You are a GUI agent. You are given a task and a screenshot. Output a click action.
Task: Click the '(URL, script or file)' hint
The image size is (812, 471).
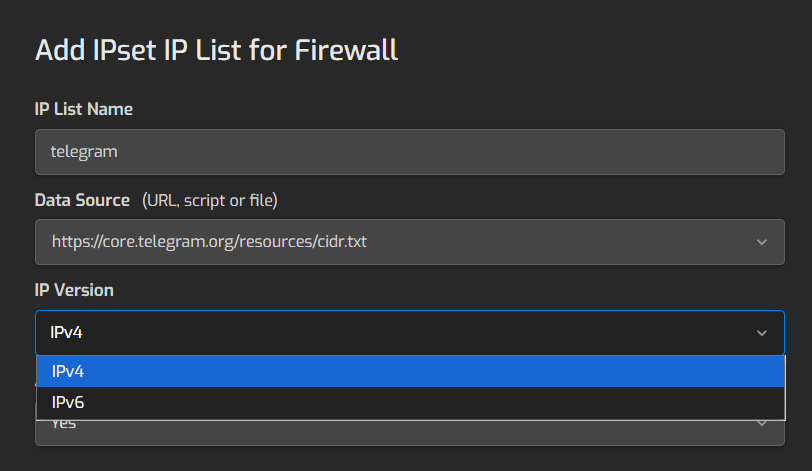pyautogui.click(x=209, y=200)
